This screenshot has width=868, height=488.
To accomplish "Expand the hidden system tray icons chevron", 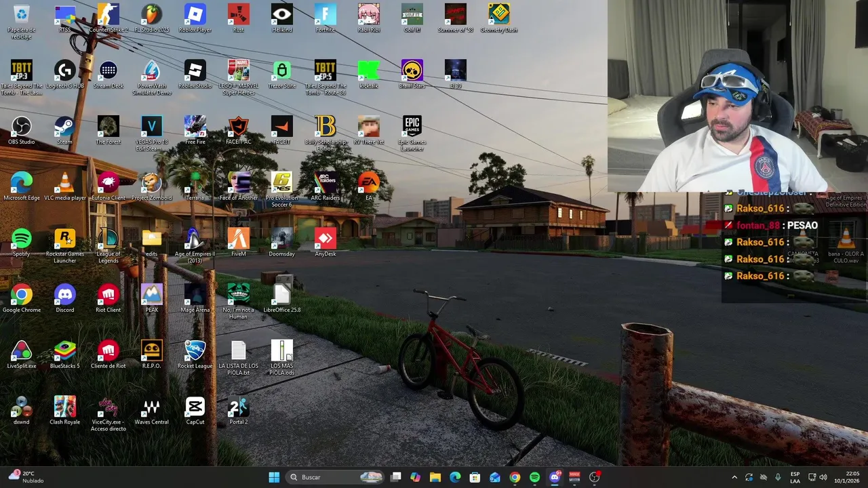I will click(x=734, y=477).
